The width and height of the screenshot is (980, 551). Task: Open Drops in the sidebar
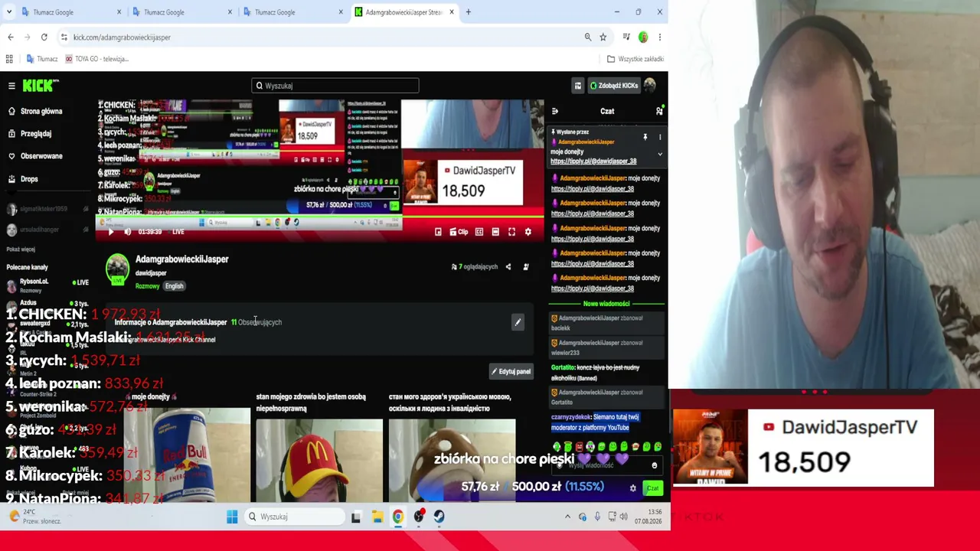point(29,179)
